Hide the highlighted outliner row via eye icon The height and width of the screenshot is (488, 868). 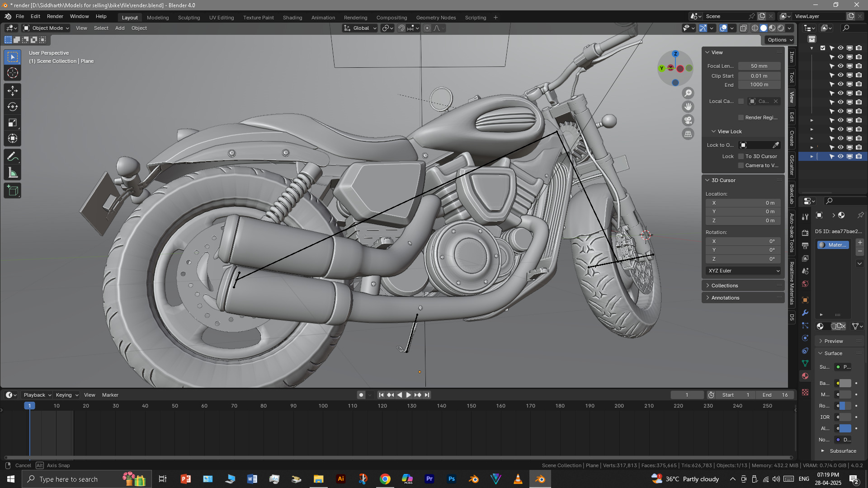tap(840, 156)
